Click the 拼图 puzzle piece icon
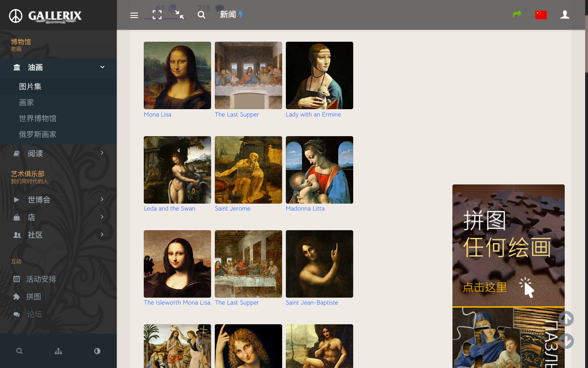This screenshot has height=368, width=588. (17, 296)
